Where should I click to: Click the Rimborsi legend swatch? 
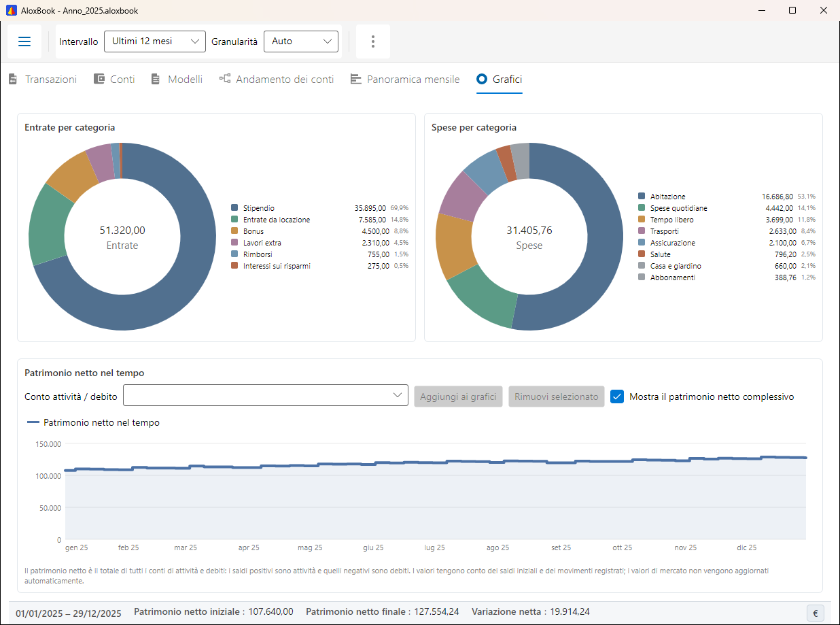[x=234, y=254]
